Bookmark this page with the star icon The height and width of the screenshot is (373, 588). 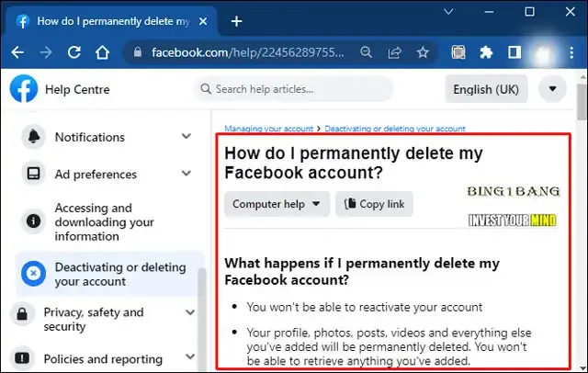[423, 52]
